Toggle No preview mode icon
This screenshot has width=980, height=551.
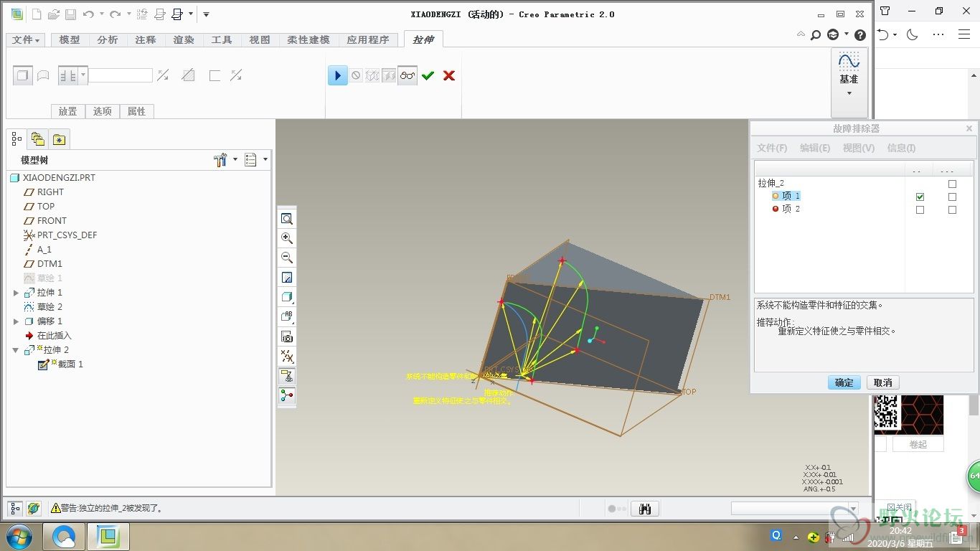[x=356, y=75]
